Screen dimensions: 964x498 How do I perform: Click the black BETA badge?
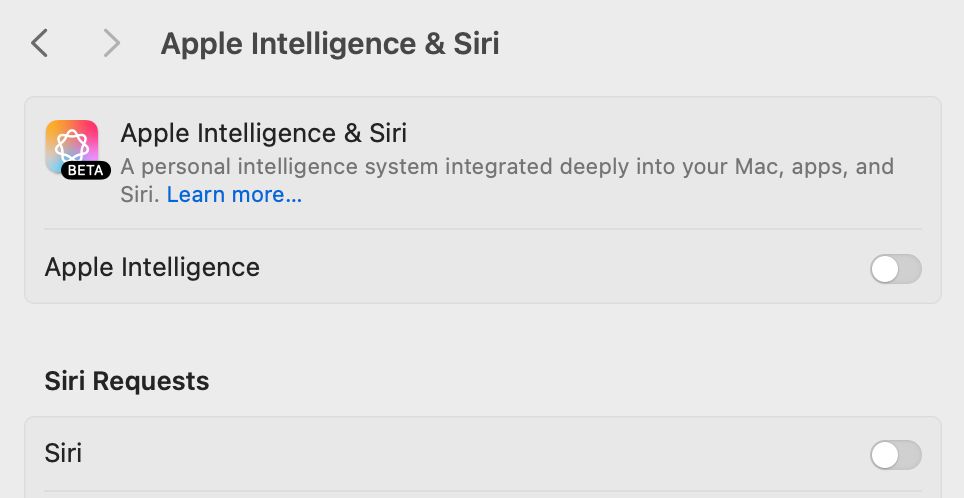[85, 170]
